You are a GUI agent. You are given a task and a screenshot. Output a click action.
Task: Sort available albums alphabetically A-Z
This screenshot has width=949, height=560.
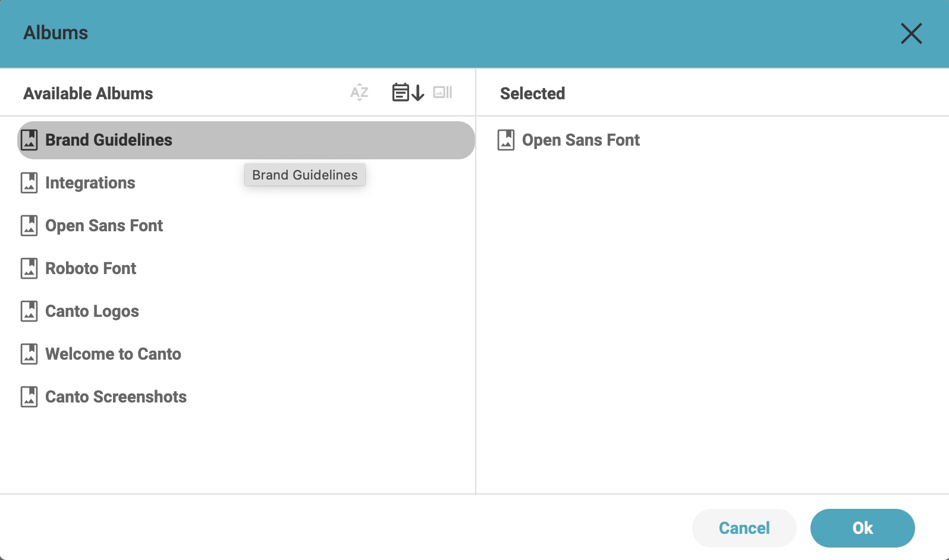359,93
